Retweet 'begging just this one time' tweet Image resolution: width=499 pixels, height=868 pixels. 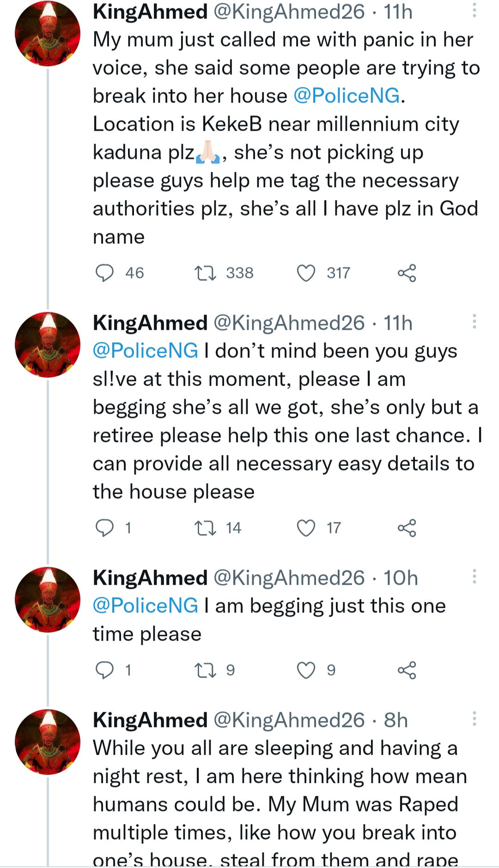click(x=205, y=670)
